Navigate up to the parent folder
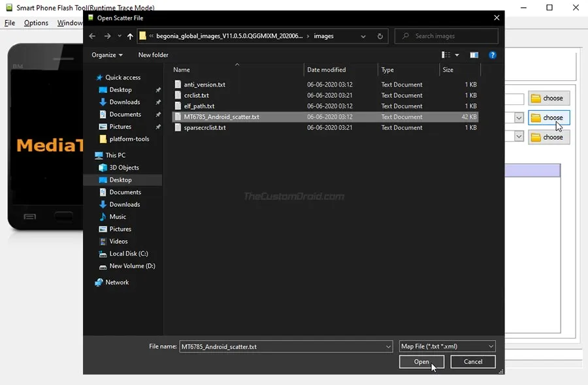Viewport: 588px width, 385px height. tap(129, 36)
